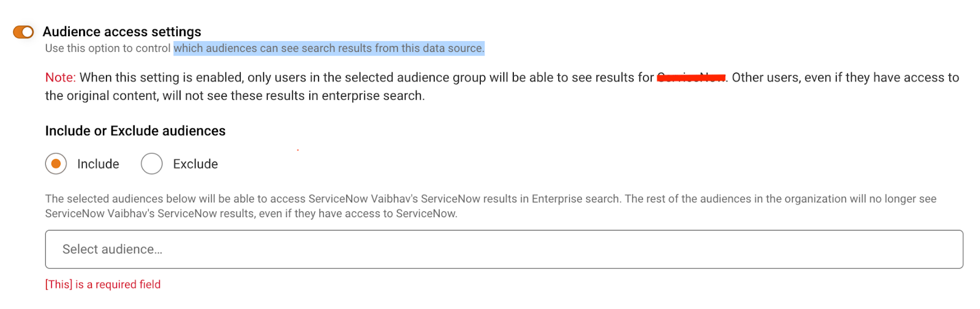Click the "Exclude" option label text
The width and height of the screenshot is (980, 309).
pyautogui.click(x=195, y=164)
